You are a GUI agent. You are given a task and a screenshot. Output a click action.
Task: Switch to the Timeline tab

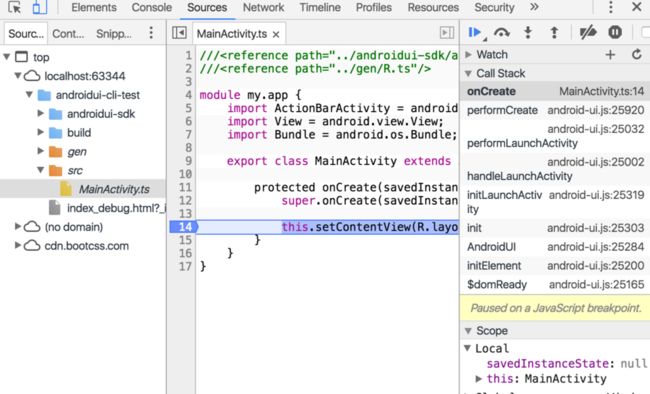coord(320,7)
